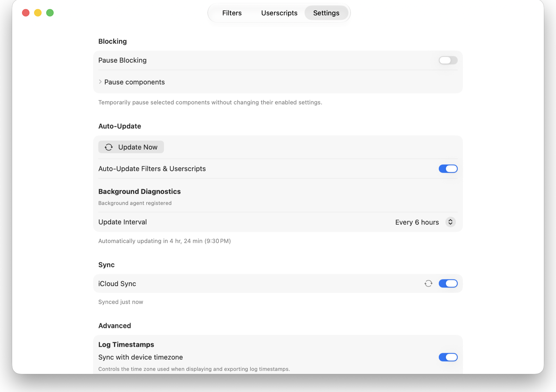Click the Update Interval row label
The width and height of the screenshot is (556, 392).
[123, 222]
